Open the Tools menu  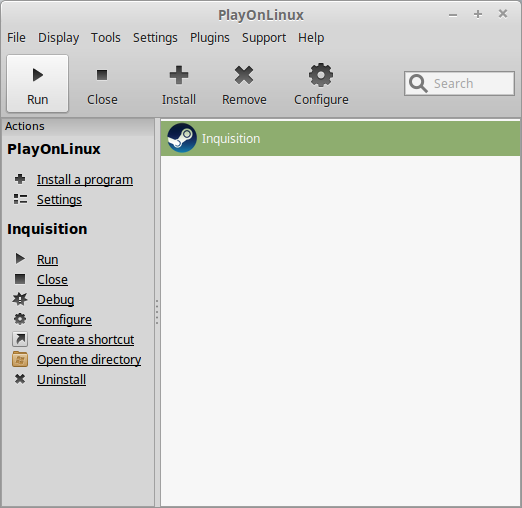[106, 38]
